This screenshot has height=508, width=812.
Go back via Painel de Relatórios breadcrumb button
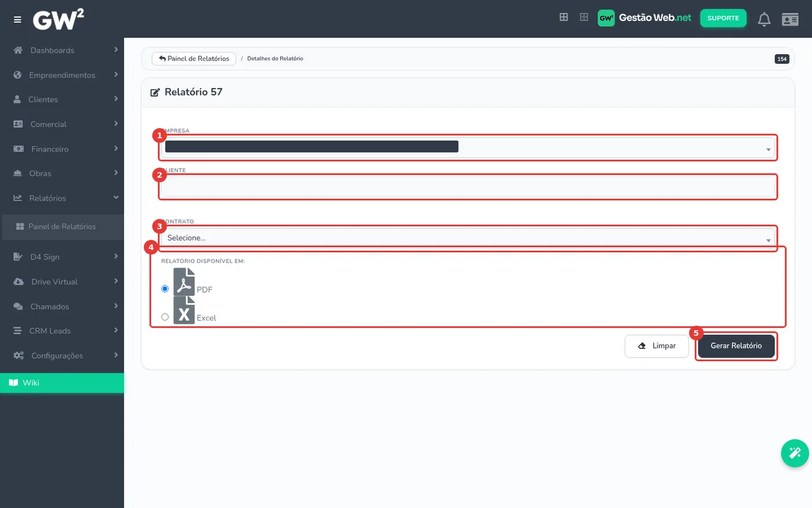coord(194,59)
